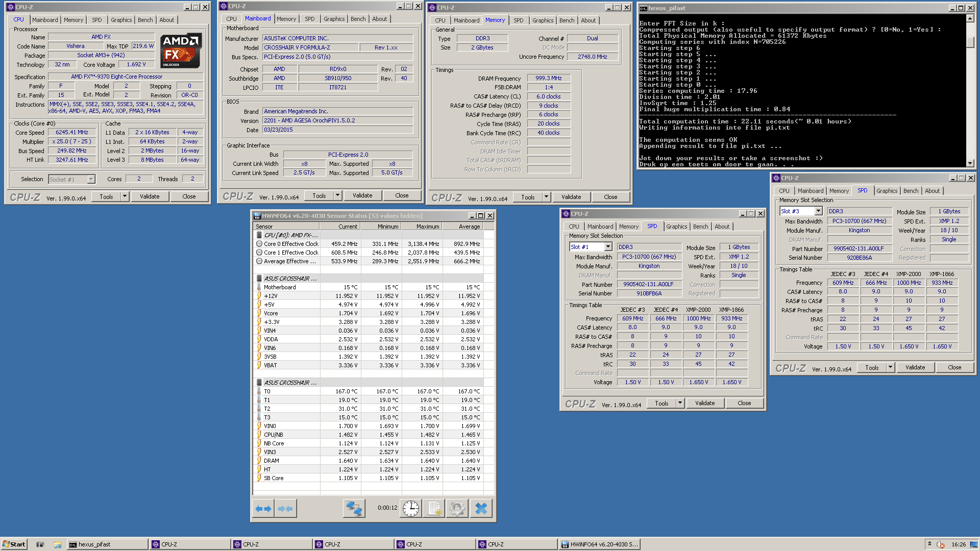Click the Part Number field in Slot #1 window
The image size is (980, 551).
649,284
